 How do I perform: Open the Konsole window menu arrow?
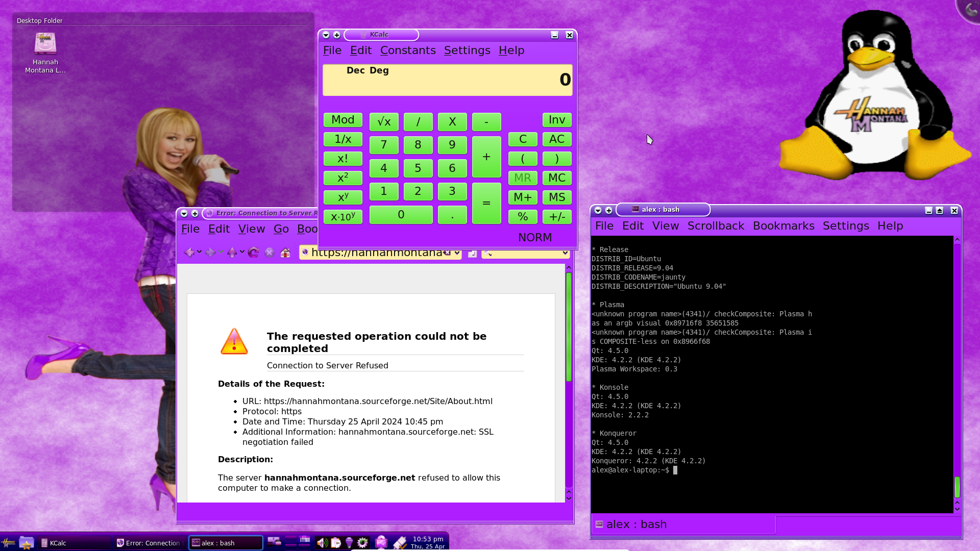(598, 211)
